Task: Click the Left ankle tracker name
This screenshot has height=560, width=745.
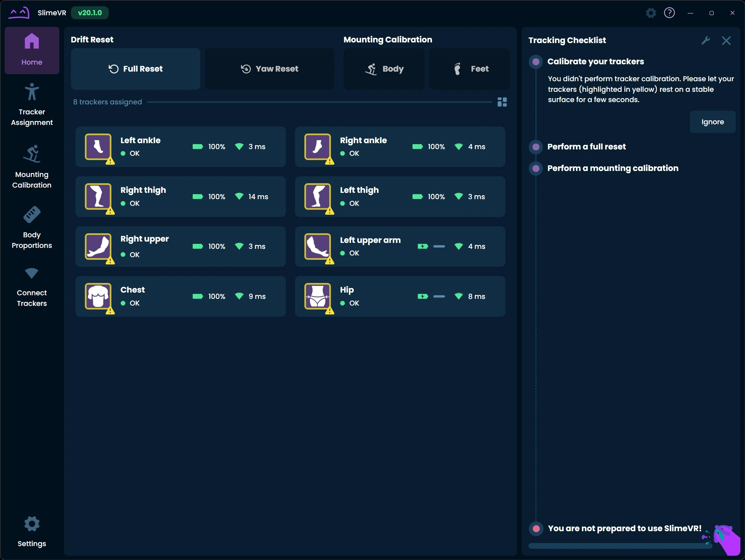Action: (141, 140)
